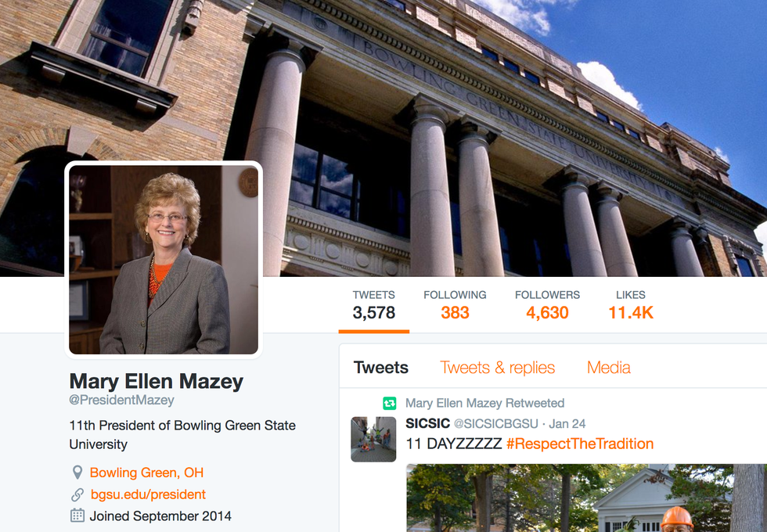
Task: Click the location pin icon
Action: point(77,473)
